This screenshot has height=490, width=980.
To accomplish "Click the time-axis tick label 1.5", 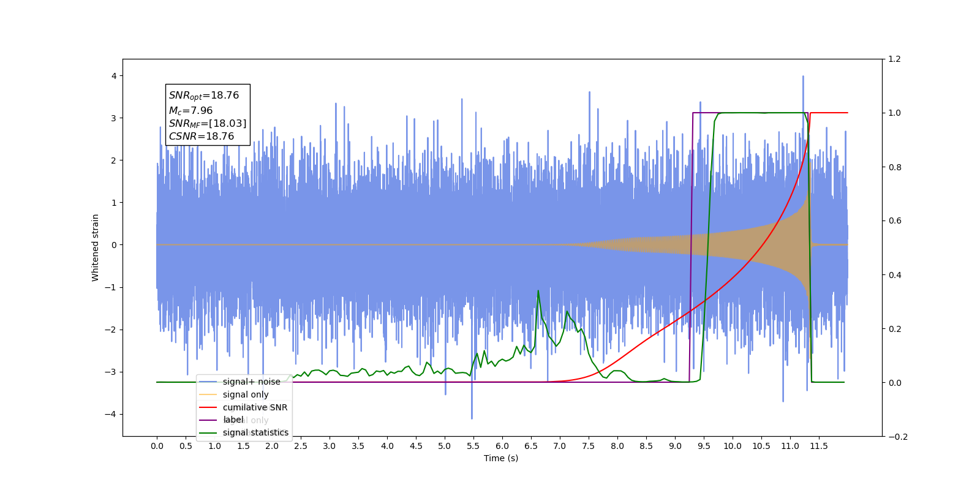I will [x=243, y=446].
